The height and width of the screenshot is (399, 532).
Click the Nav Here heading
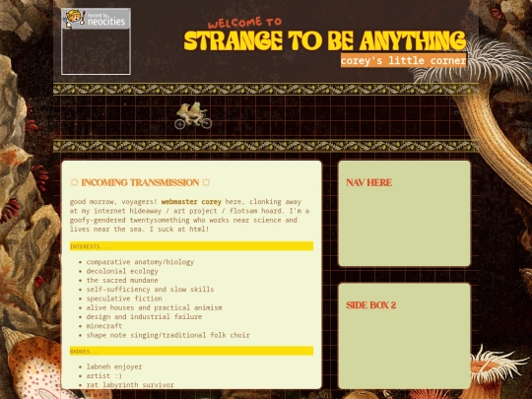point(369,182)
